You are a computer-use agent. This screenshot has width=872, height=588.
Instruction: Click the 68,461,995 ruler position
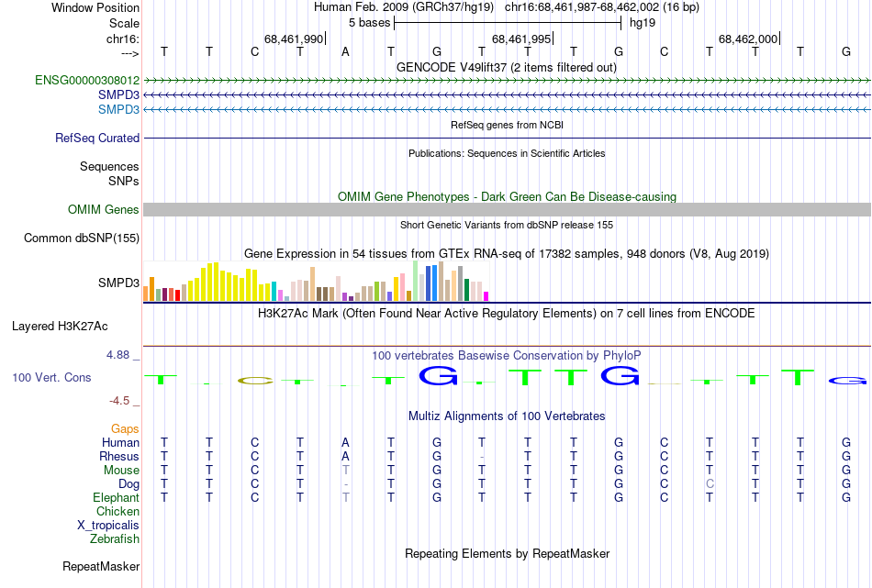521,39
